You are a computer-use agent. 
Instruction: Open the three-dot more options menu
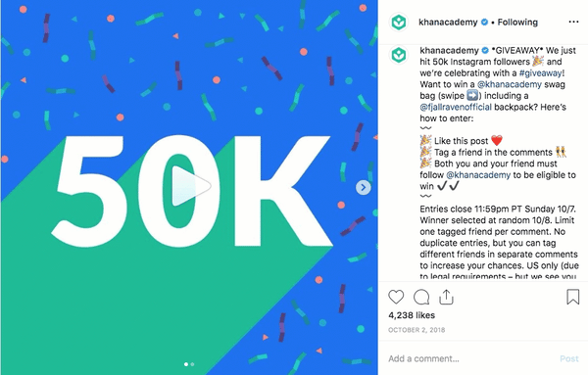[x=573, y=23]
